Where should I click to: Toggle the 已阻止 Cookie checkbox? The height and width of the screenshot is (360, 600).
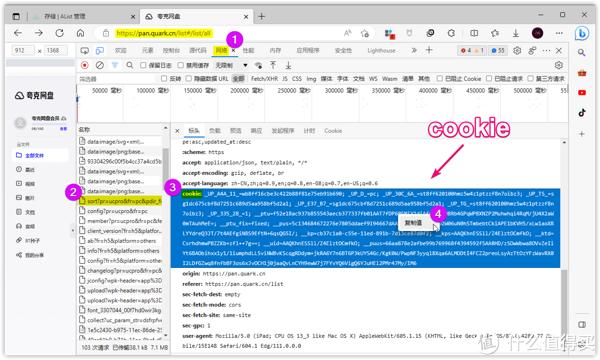[440, 78]
